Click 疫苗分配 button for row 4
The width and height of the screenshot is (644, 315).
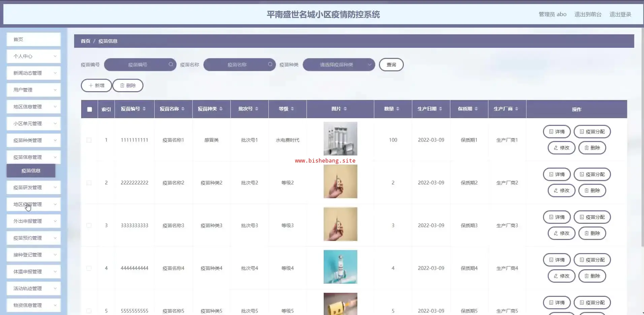pos(592,260)
